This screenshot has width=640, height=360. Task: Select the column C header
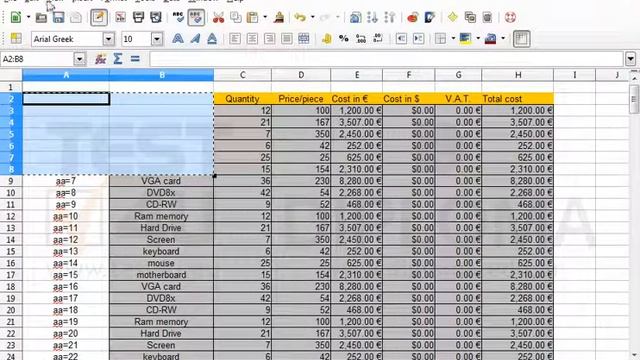tap(242, 75)
